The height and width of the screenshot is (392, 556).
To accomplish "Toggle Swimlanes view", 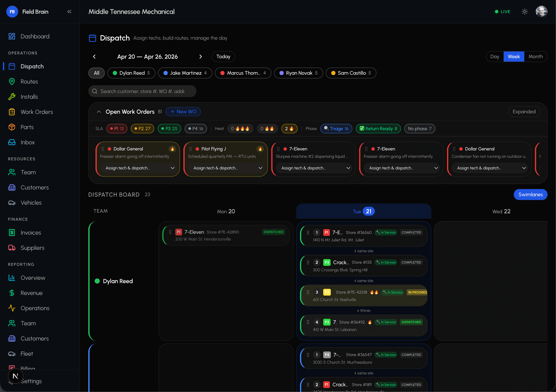I will pyautogui.click(x=531, y=195).
